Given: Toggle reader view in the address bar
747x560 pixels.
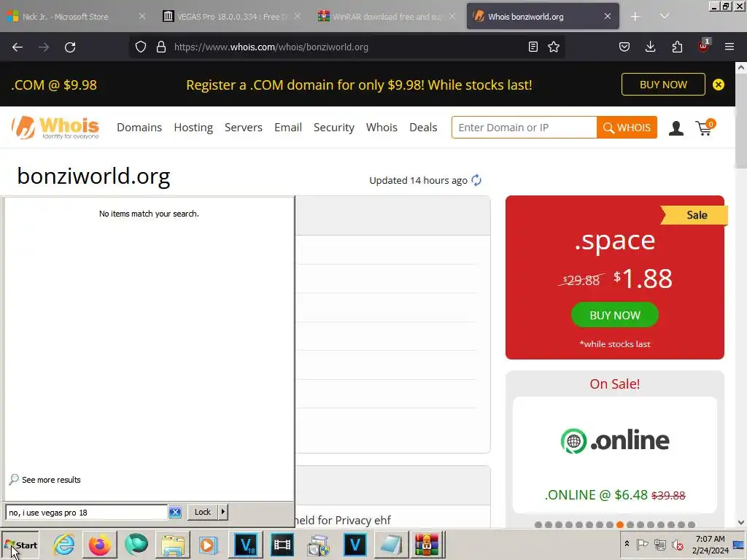Looking at the screenshot, I should [533, 47].
